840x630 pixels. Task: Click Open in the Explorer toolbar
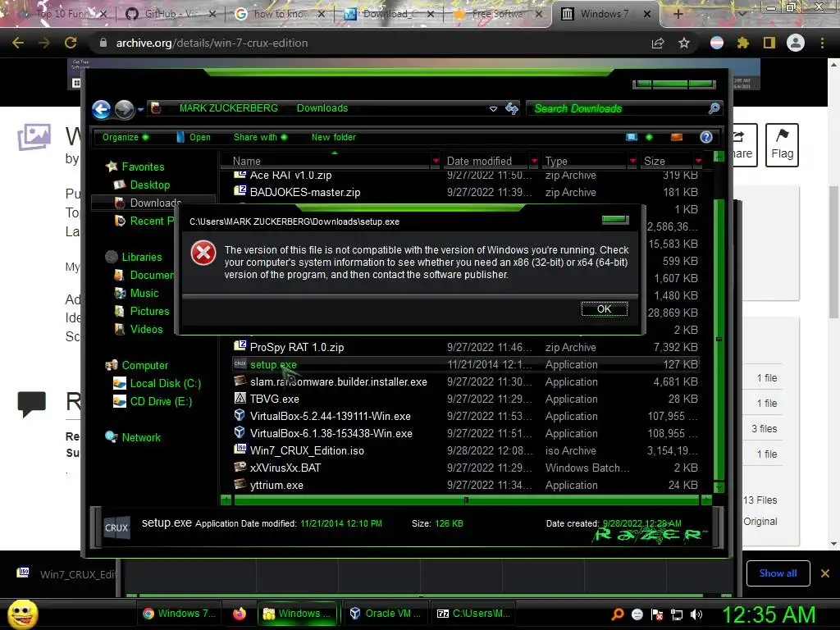tap(194, 137)
